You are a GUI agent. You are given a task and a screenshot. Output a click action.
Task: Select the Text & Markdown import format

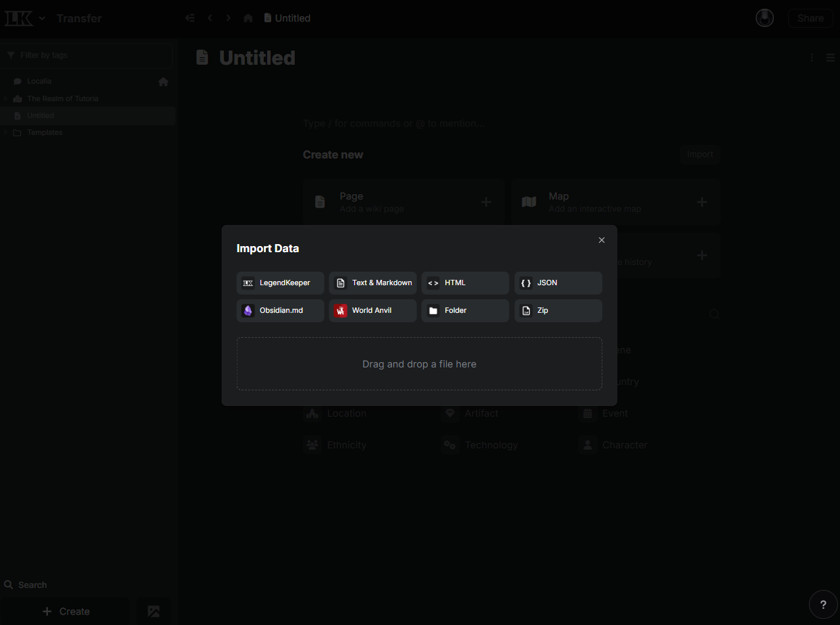tap(372, 282)
